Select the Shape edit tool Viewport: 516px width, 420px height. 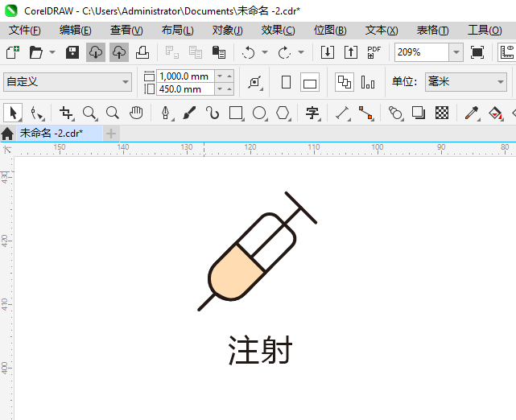(x=36, y=113)
